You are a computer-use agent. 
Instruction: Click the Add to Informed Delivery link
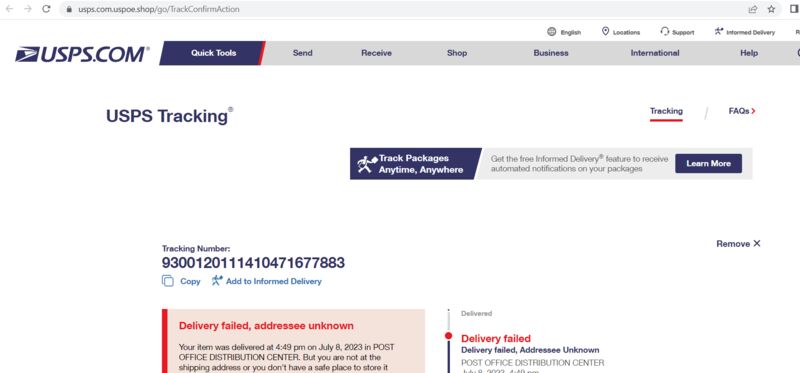coord(274,282)
